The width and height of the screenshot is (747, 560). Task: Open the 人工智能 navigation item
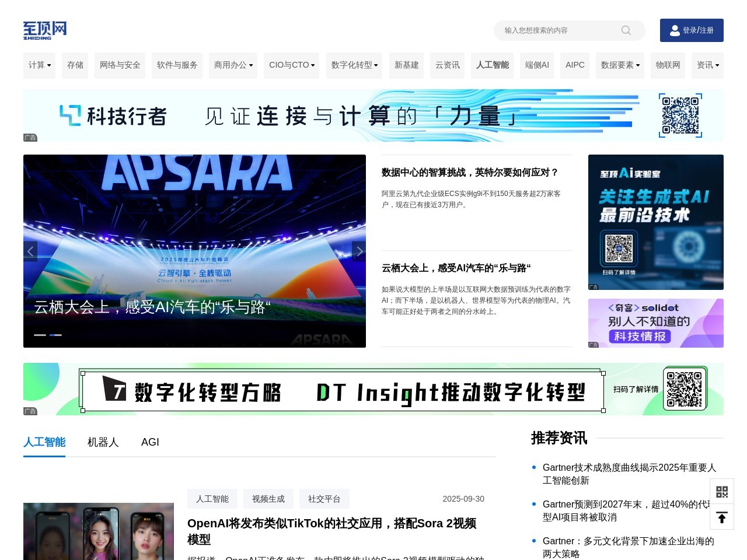point(493,65)
